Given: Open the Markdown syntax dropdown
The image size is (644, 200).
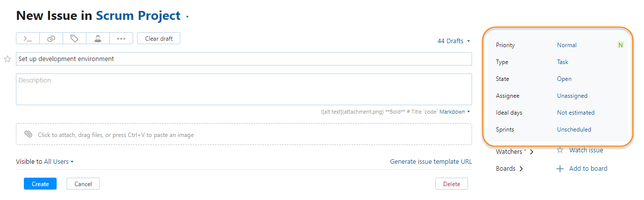Looking at the screenshot, I should click(x=454, y=112).
